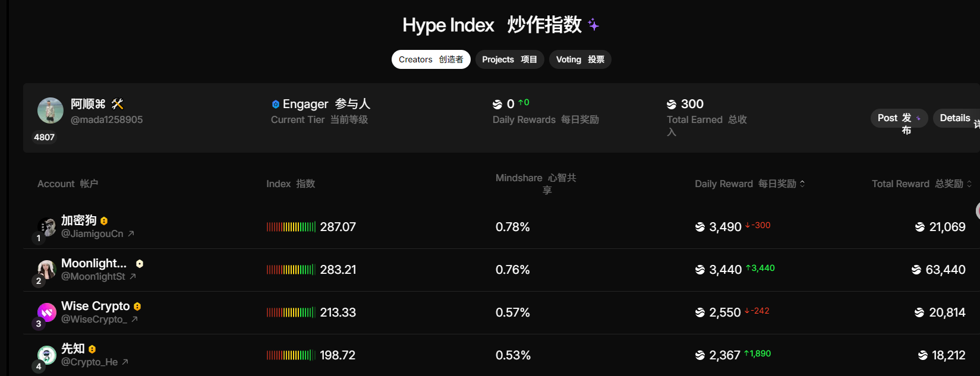The width and height of the screenshot is (980, 376).
Task: Click the handle @mada1258905
Action: [x=107, y=120]
